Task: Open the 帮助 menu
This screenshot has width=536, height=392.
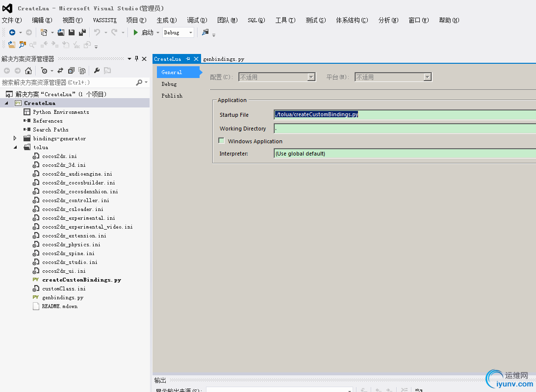Action: pyautogui.click(x=449, y=20)
